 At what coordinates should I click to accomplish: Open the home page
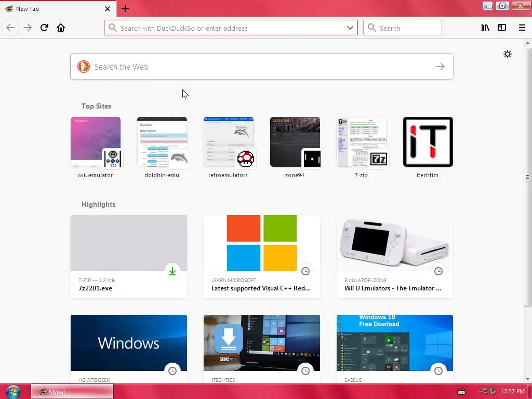(61, 28)
